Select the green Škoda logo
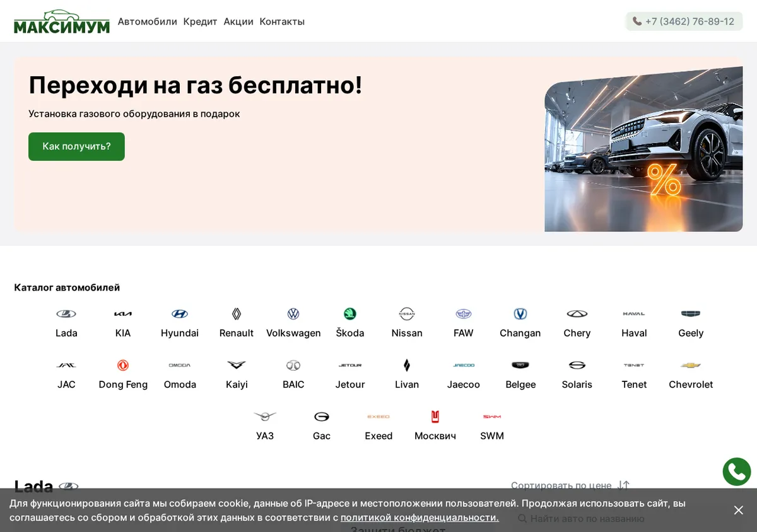This screenshot has height=532, width=757. click(350, 314)
